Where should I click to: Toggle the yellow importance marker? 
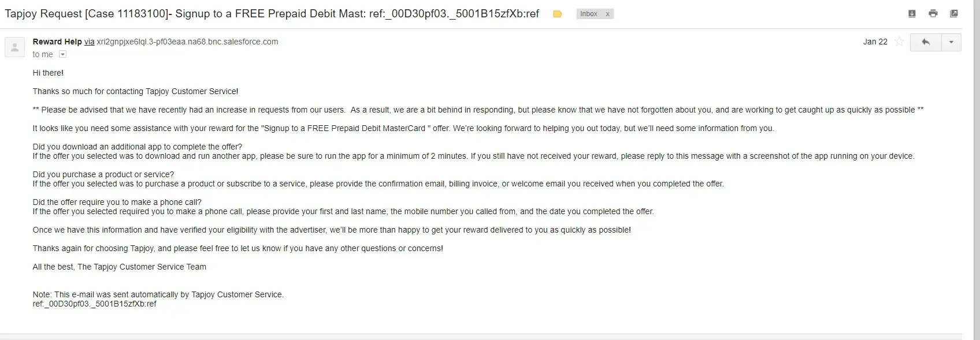point(558,14)
